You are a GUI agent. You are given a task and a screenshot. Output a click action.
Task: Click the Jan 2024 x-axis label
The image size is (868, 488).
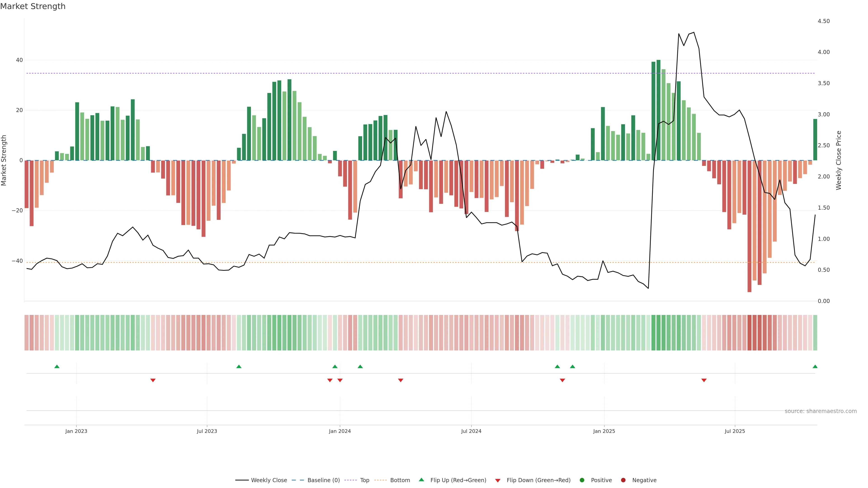[340, 431]
